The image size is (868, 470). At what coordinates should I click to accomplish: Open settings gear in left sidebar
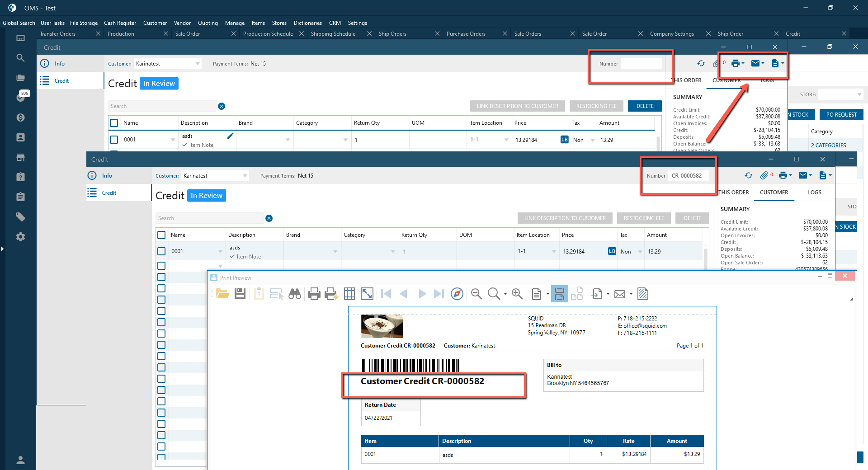tap(20, 237)
